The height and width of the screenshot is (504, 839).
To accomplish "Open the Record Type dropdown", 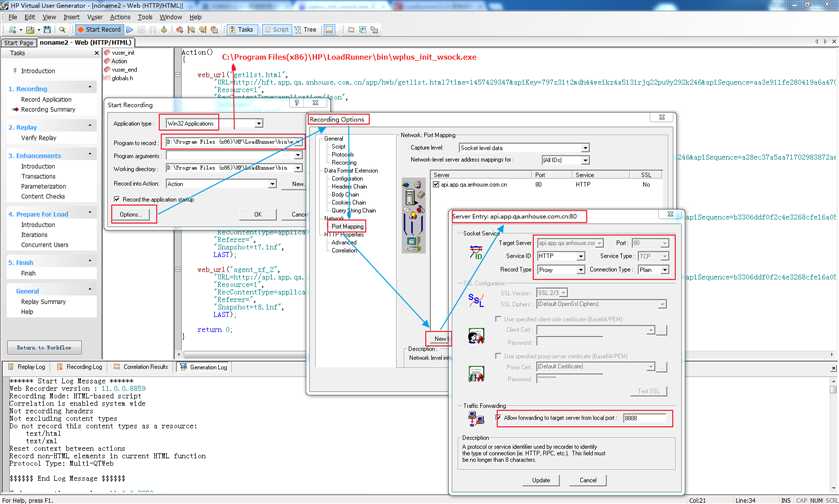I will click(x=581, y=270).
